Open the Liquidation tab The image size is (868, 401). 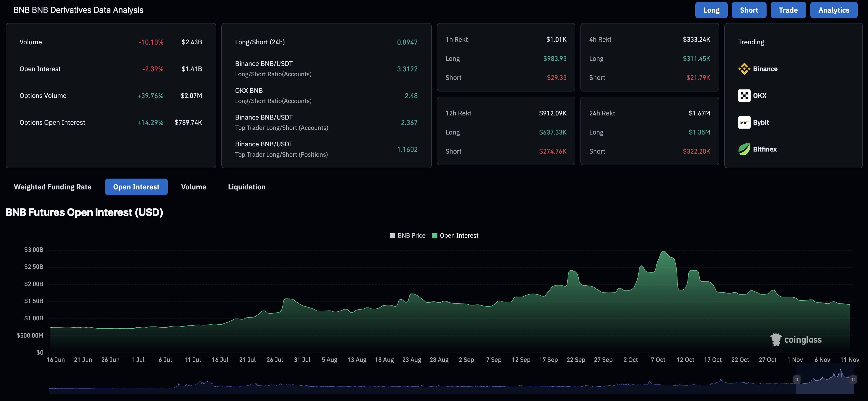[x=247, y=187]
